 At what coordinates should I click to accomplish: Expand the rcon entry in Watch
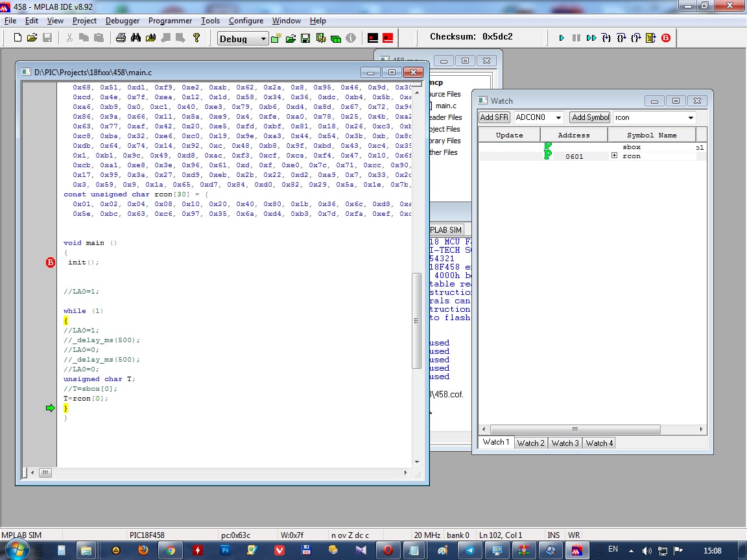(x=614, y=156)
